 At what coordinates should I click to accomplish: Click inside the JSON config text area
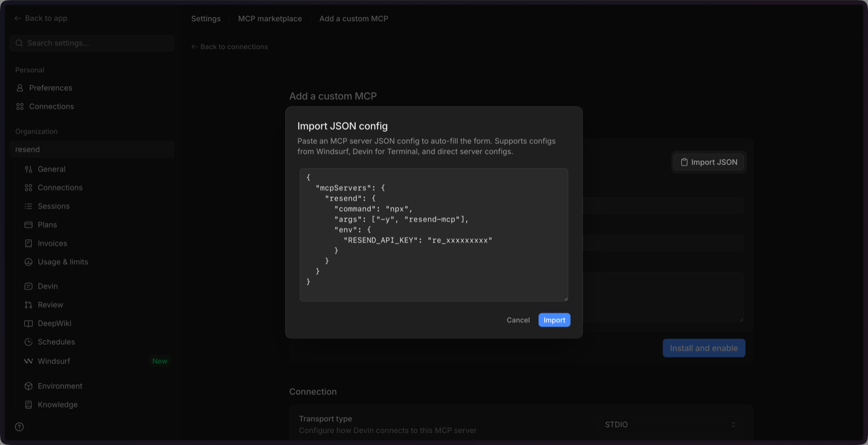[x=434, y=235]
